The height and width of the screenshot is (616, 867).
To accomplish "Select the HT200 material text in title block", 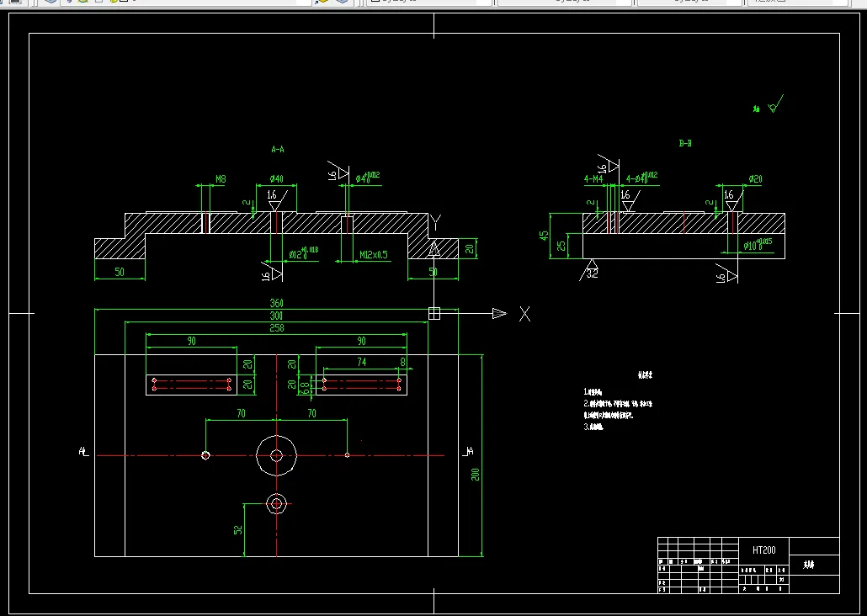I will click(x=764, y=550).
